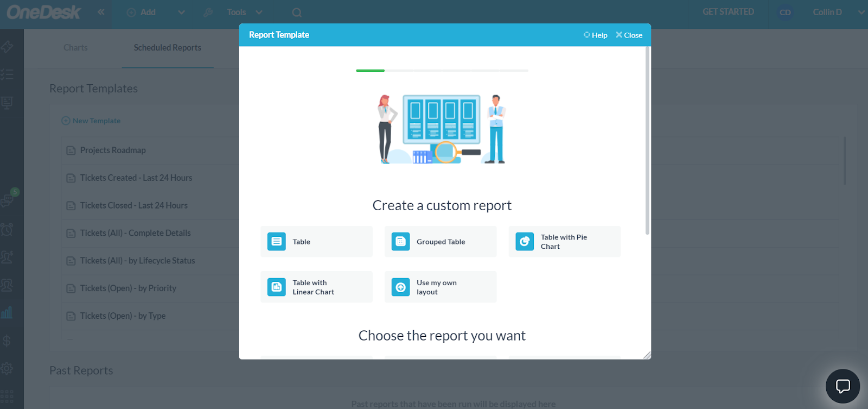This screenshot has height=409, width=868.
Task: Click the search magnifier icon
Action: click(296, 12)
